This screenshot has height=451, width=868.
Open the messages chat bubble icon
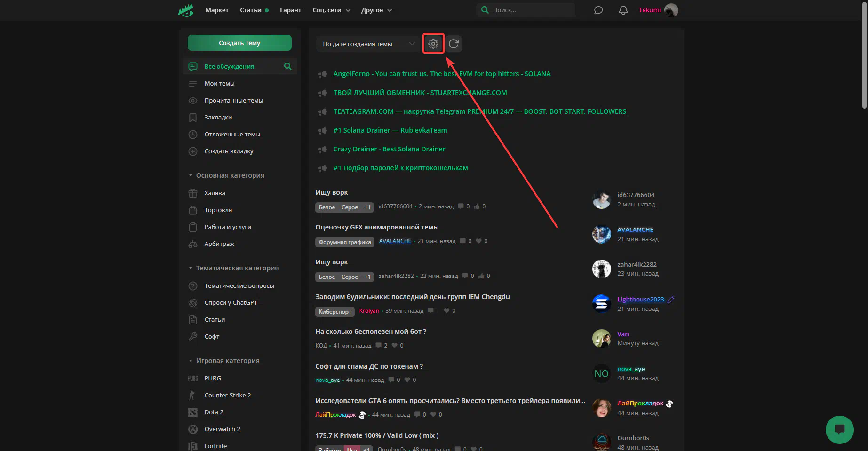pos(598,10)
